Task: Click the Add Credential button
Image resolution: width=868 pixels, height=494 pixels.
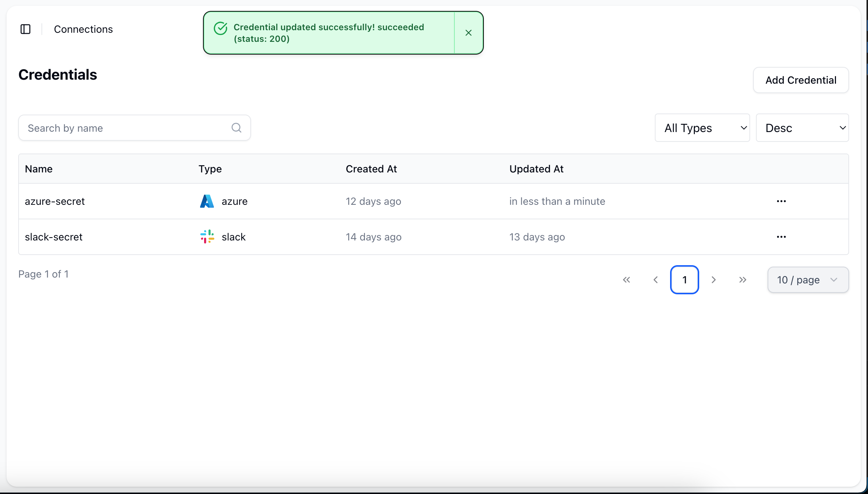Action: [x=801, y=80]
